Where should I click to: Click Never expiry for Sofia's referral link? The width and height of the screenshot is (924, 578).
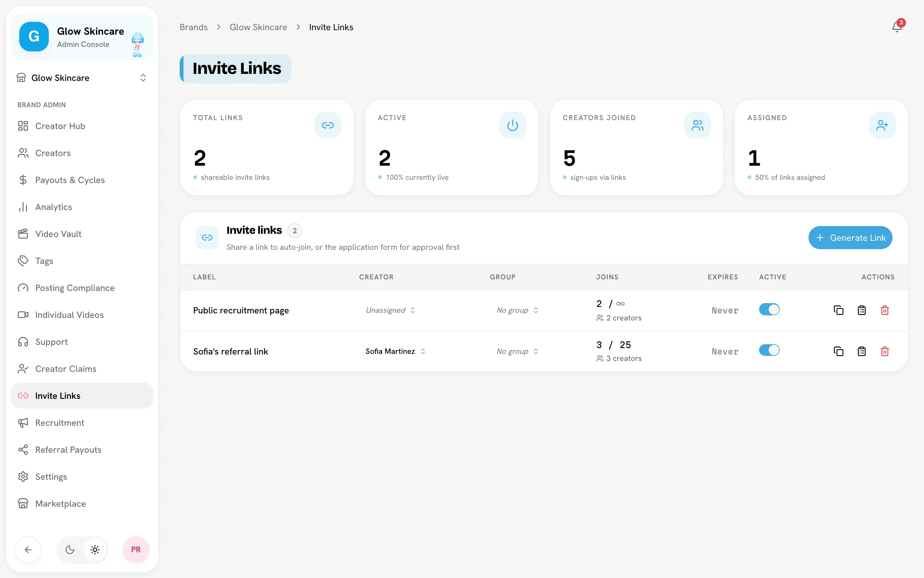[725, 351]
